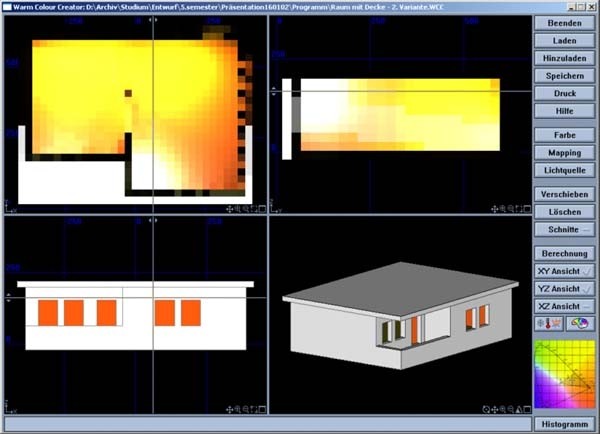Image resolution: width=600 pixels, height=434 pixels.
Task: Toggle the XY Ansicht view checkmark
Action: (587, 271)
